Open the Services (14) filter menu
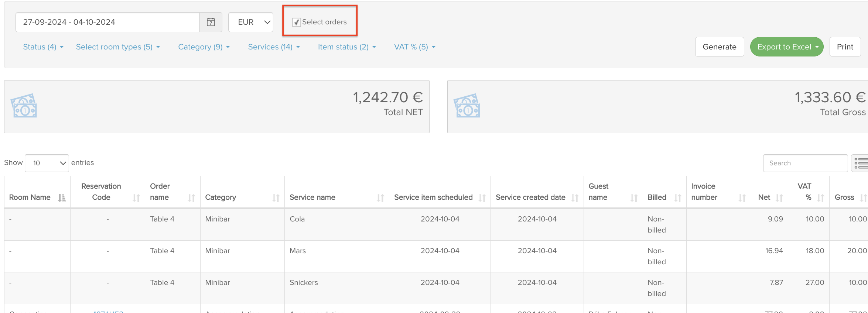 pos(274,47)
